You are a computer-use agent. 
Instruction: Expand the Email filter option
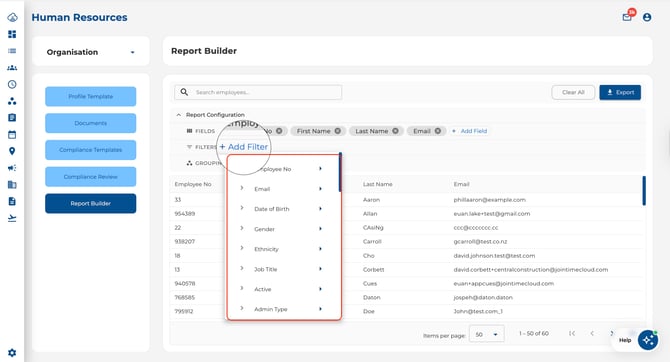tap(241, 188)
